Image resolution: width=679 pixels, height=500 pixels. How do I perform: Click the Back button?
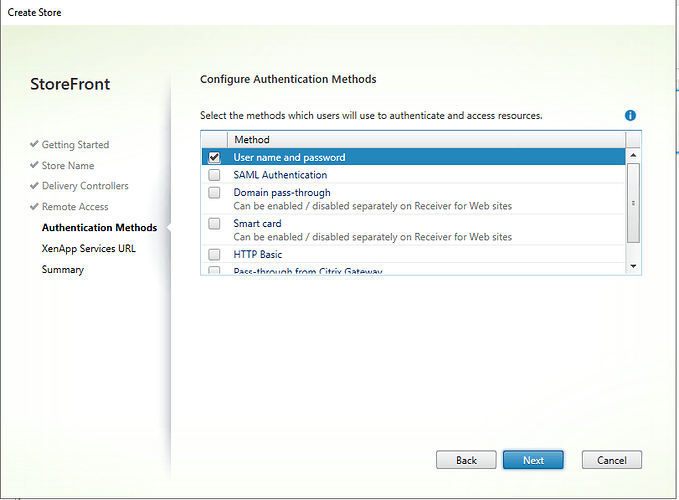coord(466,460)
